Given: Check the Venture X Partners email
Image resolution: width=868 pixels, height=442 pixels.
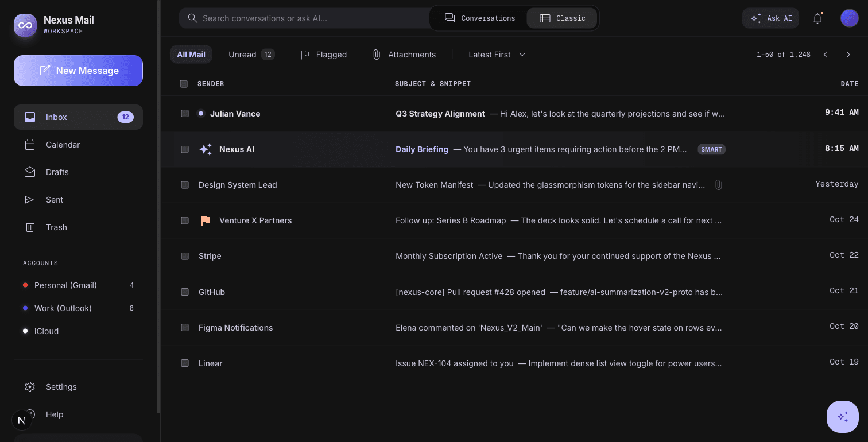Looking at the screenshot, I should pos(185,220).
